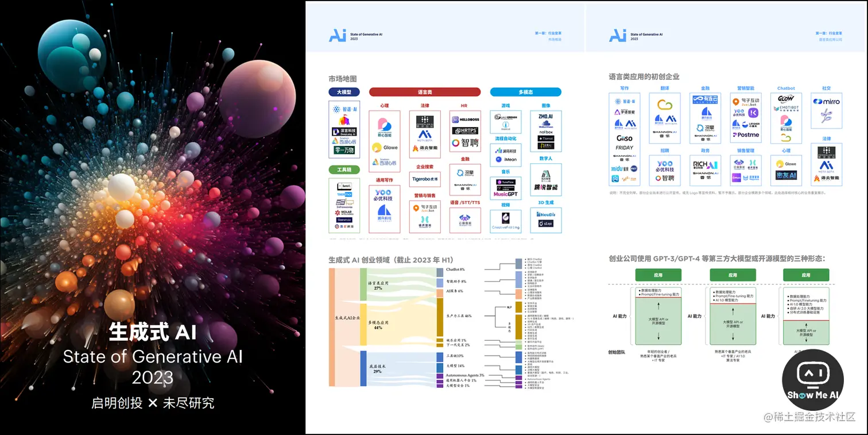Click the 销售管理 category label
This screenshot has height=435, width=868.
click(x=746, y=151)
